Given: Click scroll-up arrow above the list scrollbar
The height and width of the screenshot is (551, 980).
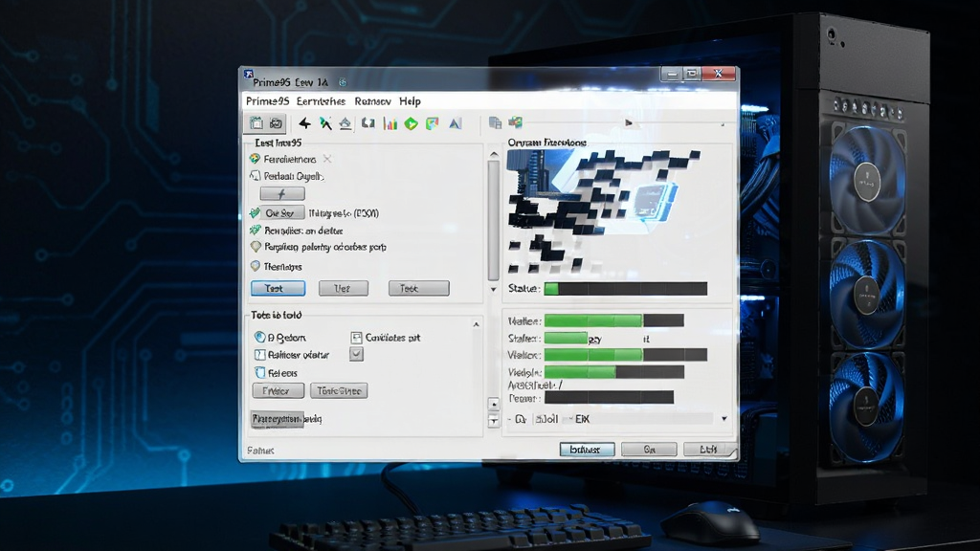Looking at the screenshot, I should click(x=494, y=154).
